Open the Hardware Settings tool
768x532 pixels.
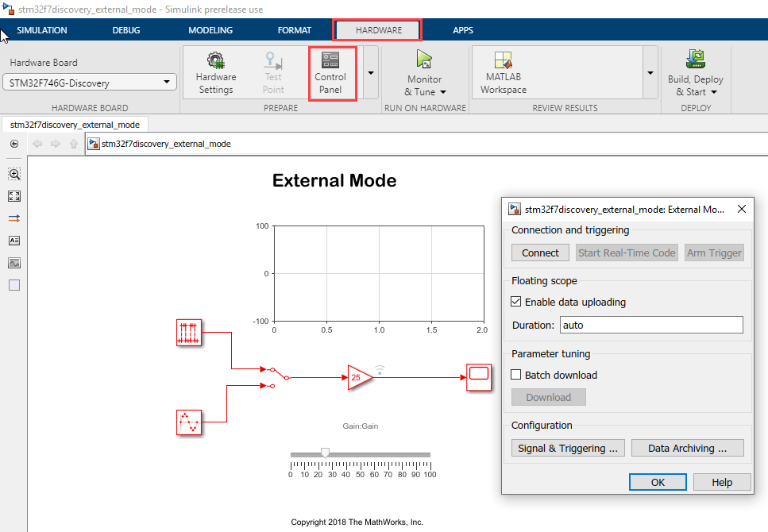(x=214, y=73)
